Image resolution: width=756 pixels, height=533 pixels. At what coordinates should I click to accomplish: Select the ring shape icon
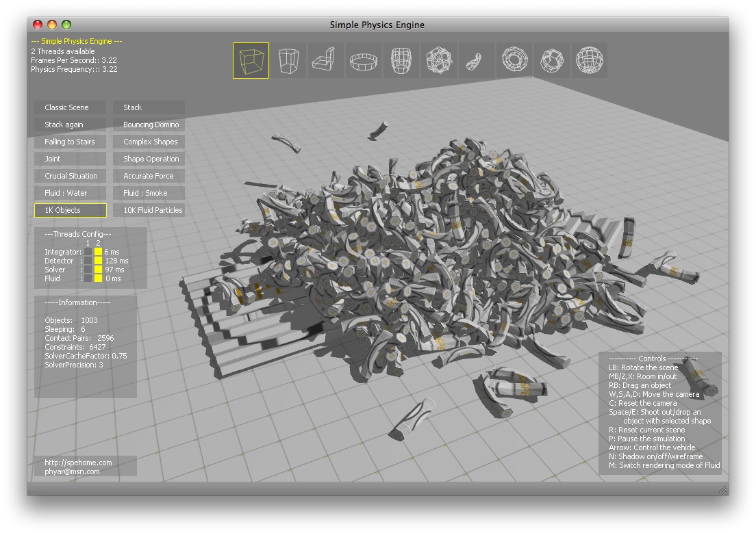[364, 60]
